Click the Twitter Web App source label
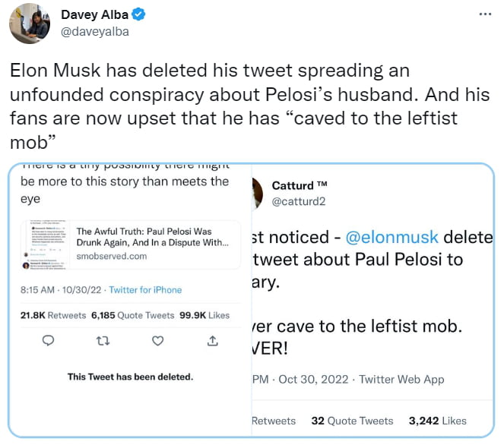The width and height of the screenshot is (504, 445). coord(402,378)
